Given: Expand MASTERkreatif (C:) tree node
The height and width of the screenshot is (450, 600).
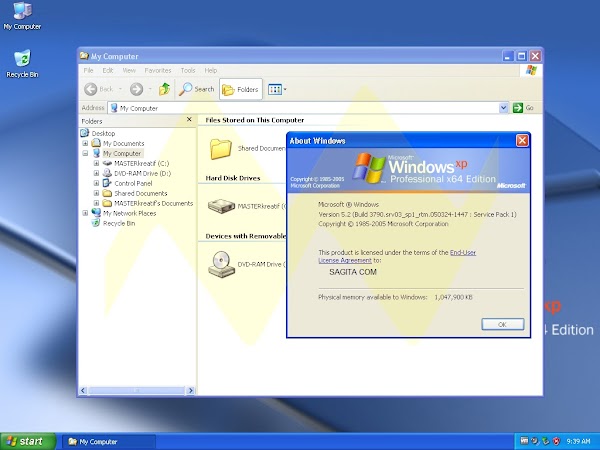Looking at the screenshot, I should click(x=96, y=163).
